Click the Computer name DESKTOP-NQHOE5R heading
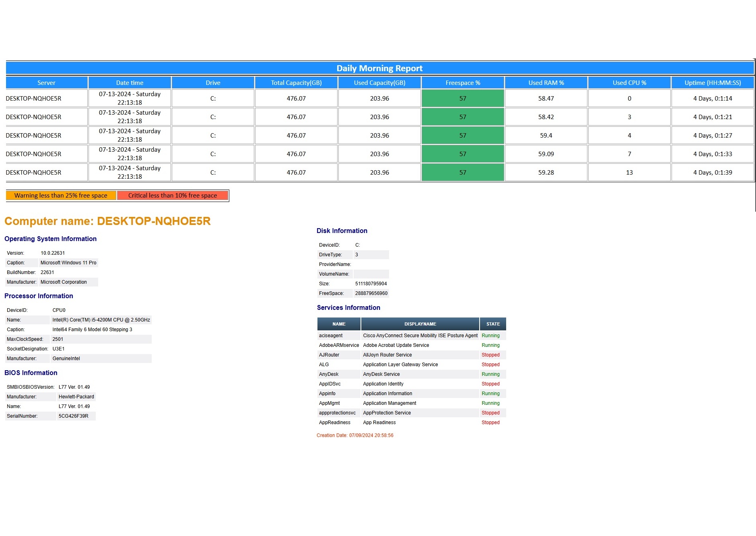The width and height of the screenshot is (756, 536). click(x=107, y=221)
